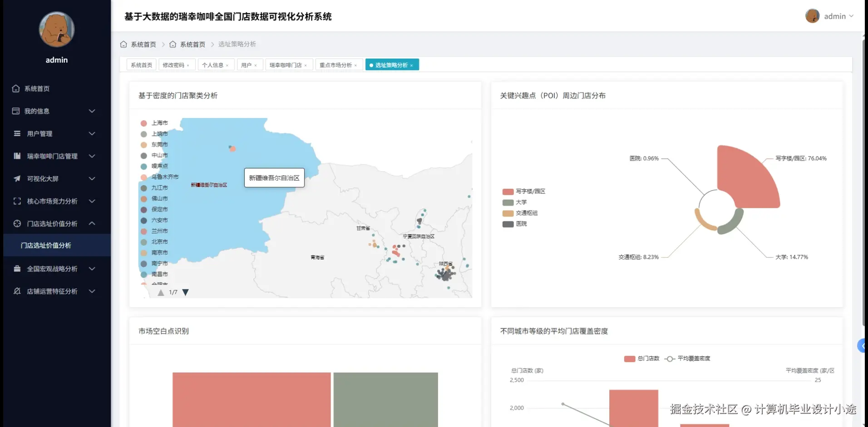
Task: Toggle 平均覆盖密度 line series legend
Action: coord(687,358)
